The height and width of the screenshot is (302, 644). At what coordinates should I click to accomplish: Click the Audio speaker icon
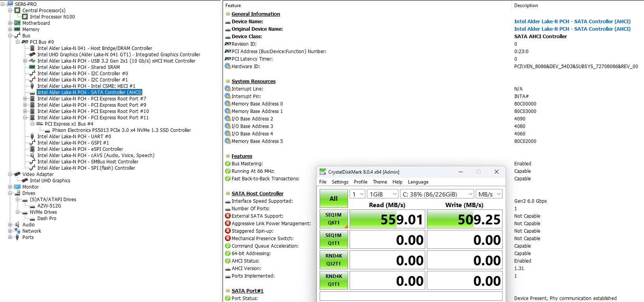(17, 224)
